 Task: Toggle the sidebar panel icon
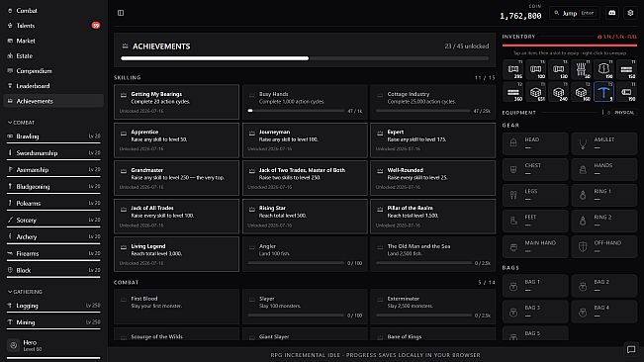(x=121, y=13)
